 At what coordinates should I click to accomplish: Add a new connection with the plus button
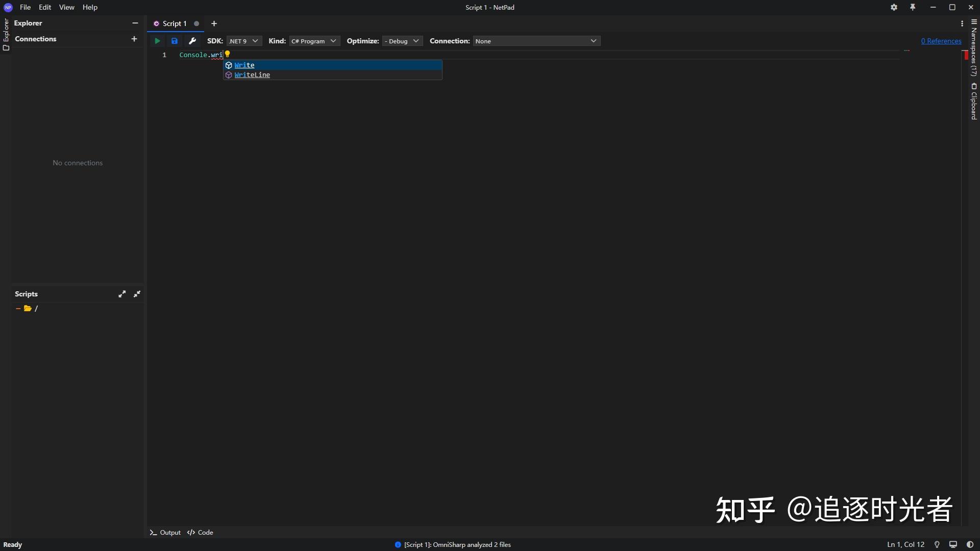[134, 39]
